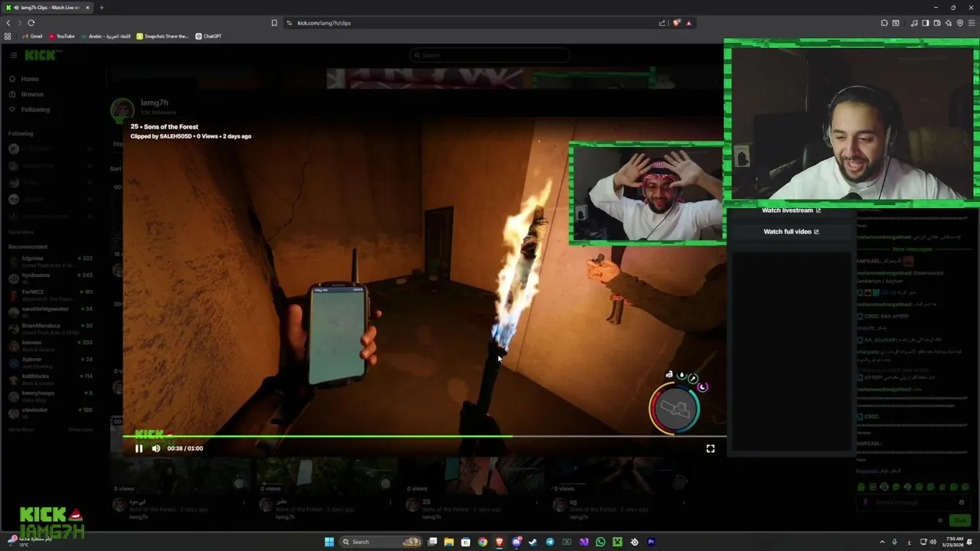Open Discord from the taskbar
This screenshot has height=551, width=980.
click(516, 542)
